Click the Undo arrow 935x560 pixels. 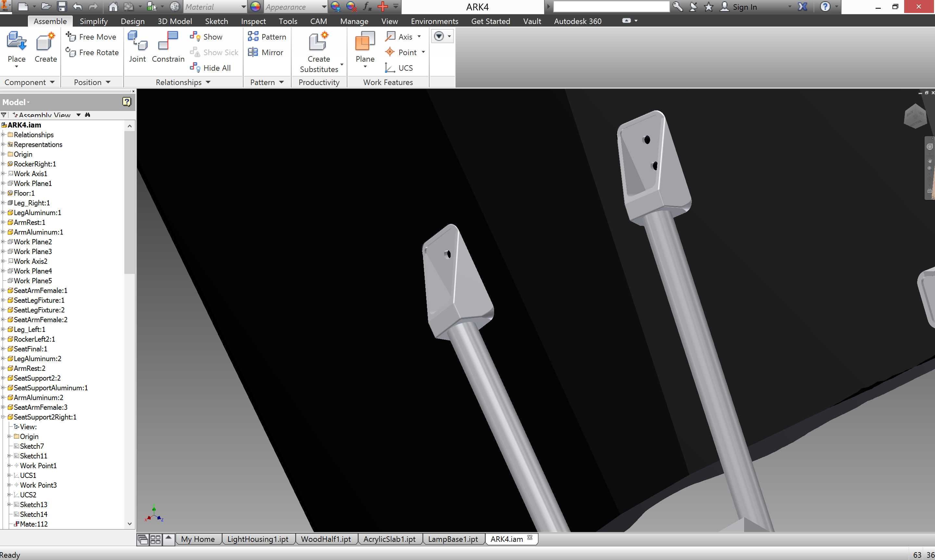77,6
